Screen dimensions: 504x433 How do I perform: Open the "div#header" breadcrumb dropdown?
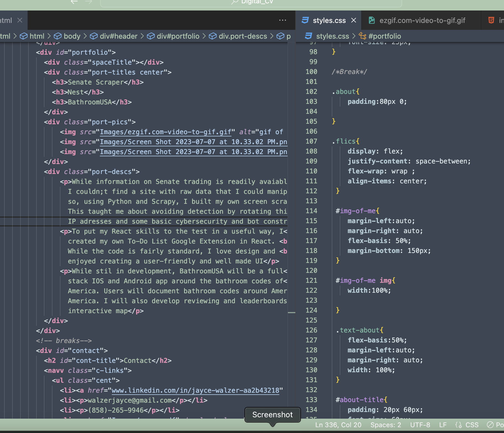(x=119, y=36)
